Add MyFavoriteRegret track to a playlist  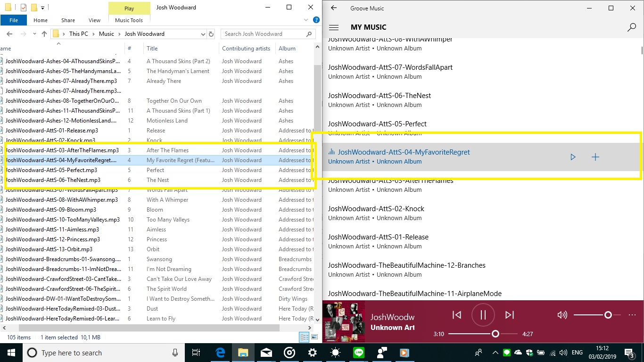(595, 157)
